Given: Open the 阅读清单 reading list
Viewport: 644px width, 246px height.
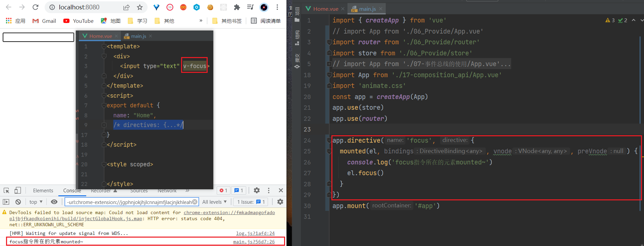Looking at the screenshot, I should tap(266, 21).
